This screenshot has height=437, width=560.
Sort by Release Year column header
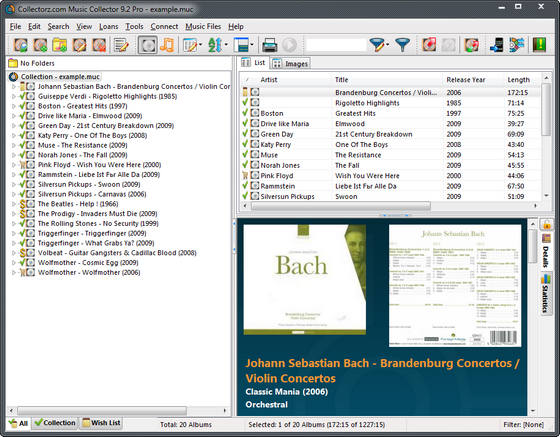(474, 80)
